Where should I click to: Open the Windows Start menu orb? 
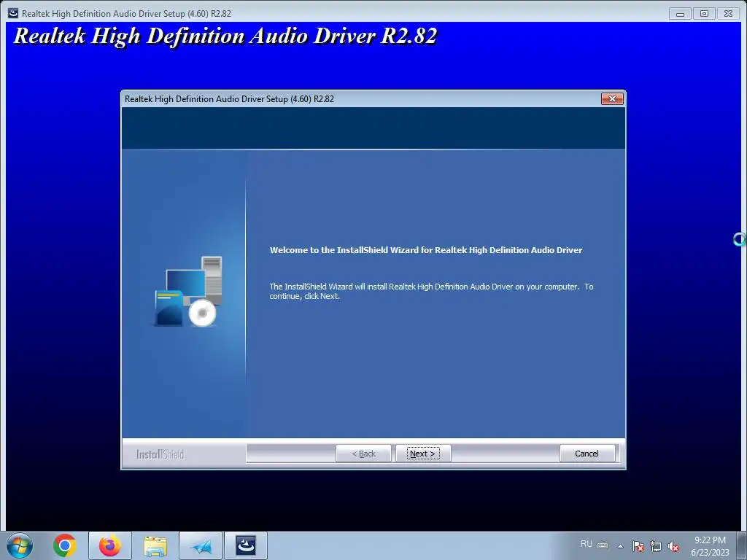(20, 545)
